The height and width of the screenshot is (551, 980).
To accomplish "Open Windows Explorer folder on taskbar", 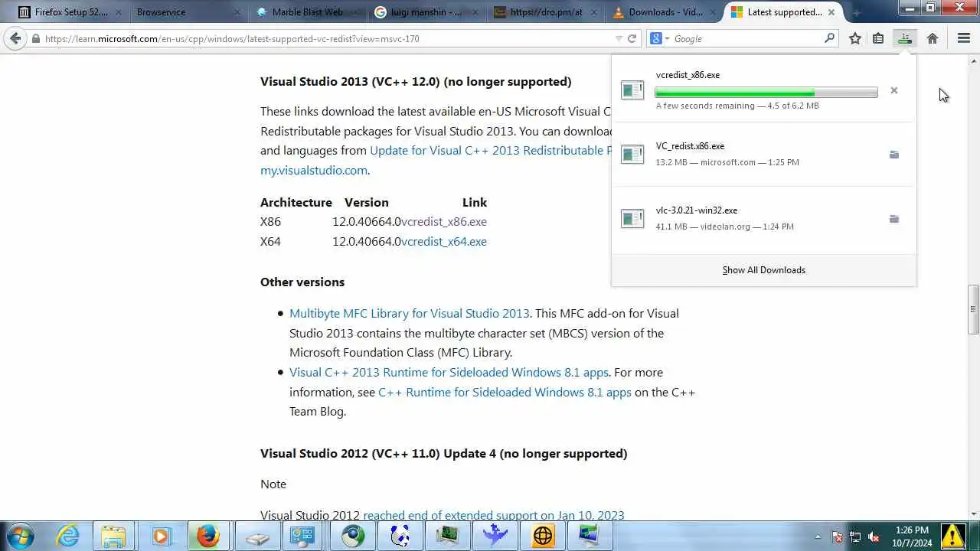I will tap(113, 536).
